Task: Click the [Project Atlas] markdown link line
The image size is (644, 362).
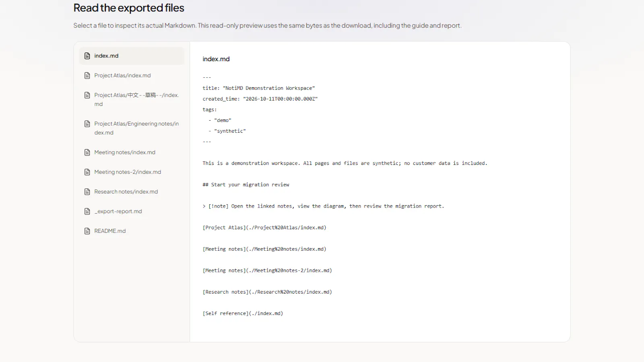Action: (x=264, y=228)
